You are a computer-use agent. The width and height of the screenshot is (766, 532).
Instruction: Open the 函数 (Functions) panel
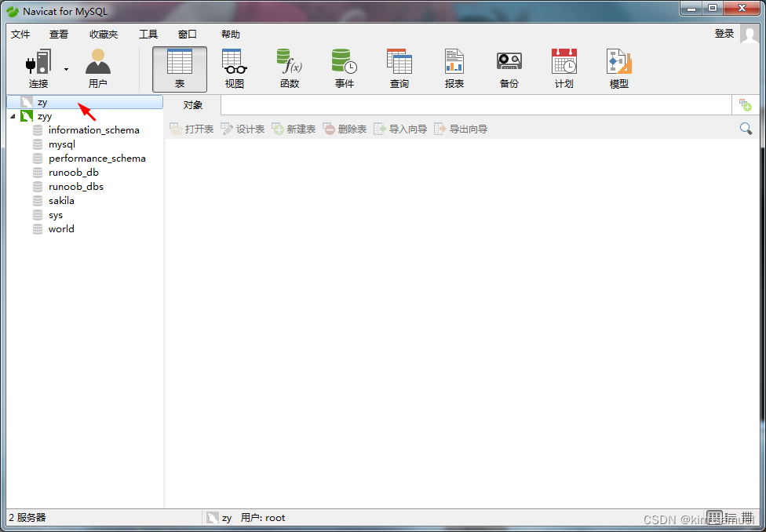click(x=289, y=67)
